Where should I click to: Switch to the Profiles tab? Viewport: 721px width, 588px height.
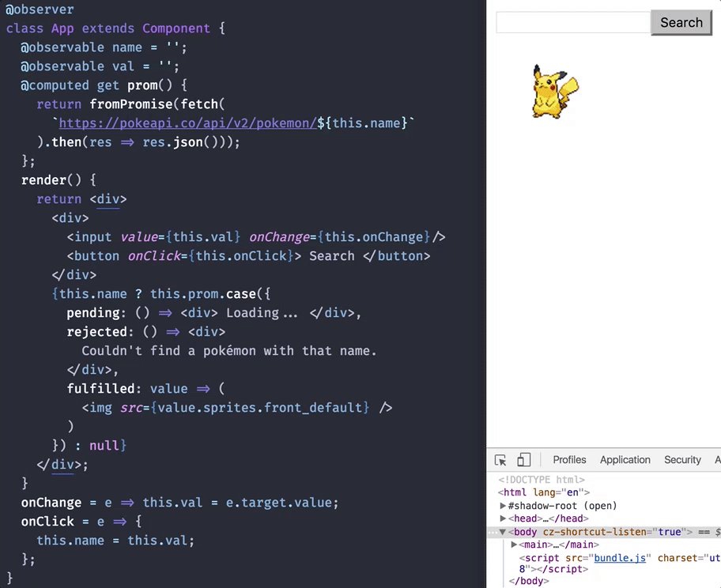point(569,460)
